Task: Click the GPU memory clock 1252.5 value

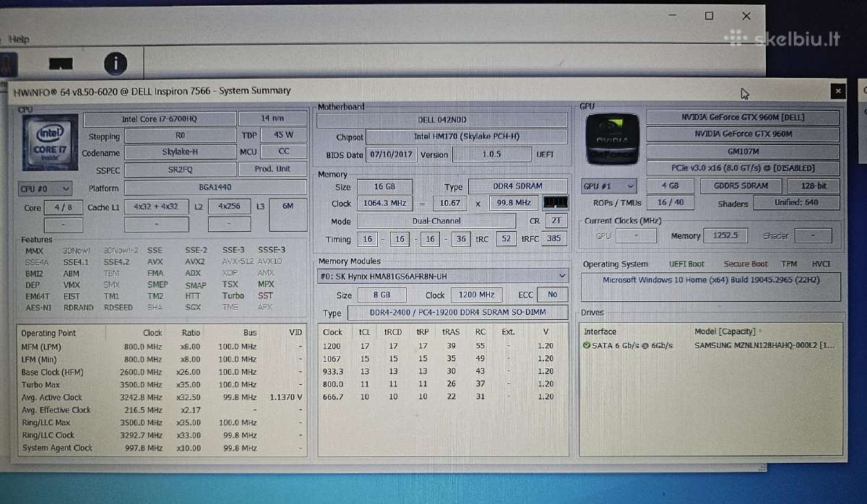Action: [724, 235]
